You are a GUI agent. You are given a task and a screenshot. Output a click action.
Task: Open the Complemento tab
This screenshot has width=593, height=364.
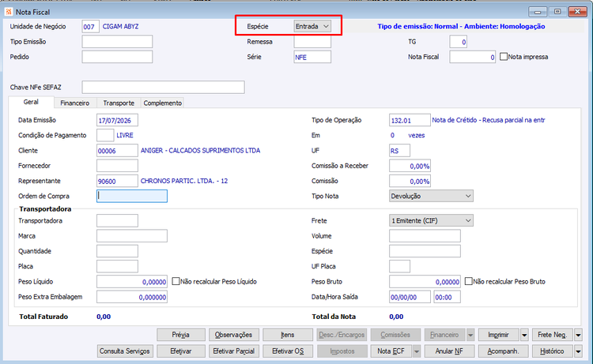(163, 103)
